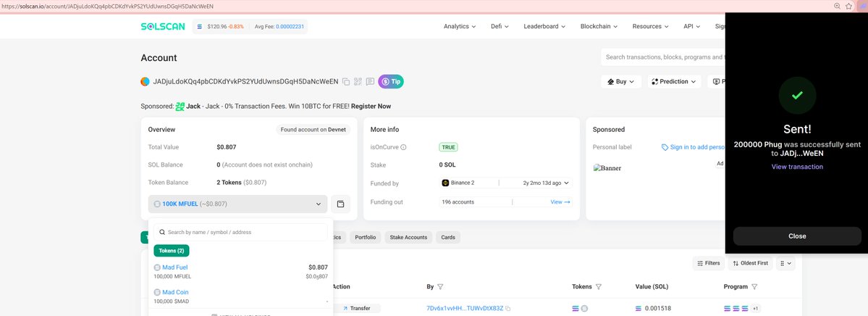Expand the Prediction dropdown
This screenshot has height=316, width=868.
674,81
